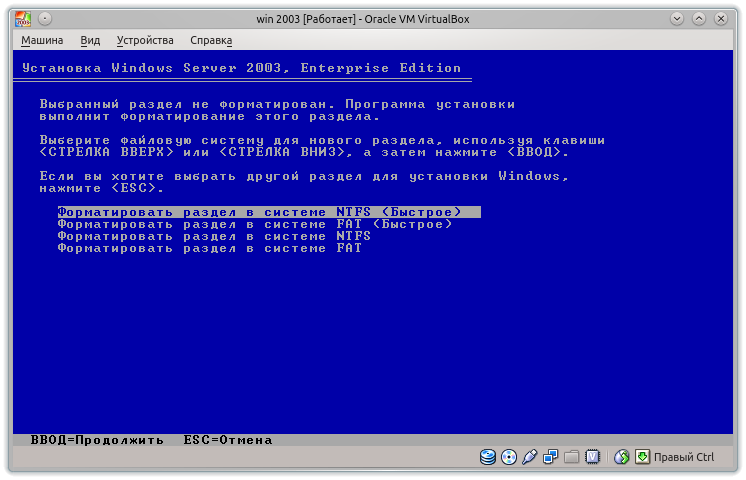Maximize the VirtualBox window
The image size is (746, 480).
(698, 19)
